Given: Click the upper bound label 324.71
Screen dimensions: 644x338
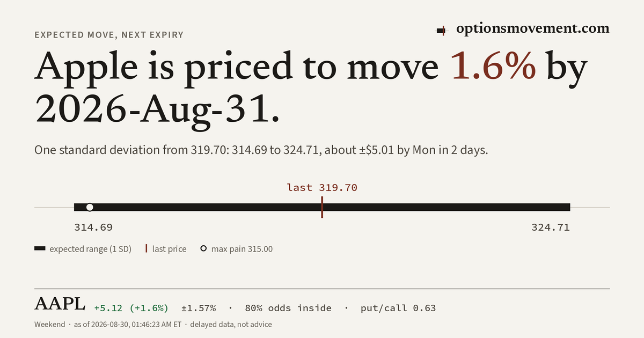Looking at the screenshot, I should (551, 227).
